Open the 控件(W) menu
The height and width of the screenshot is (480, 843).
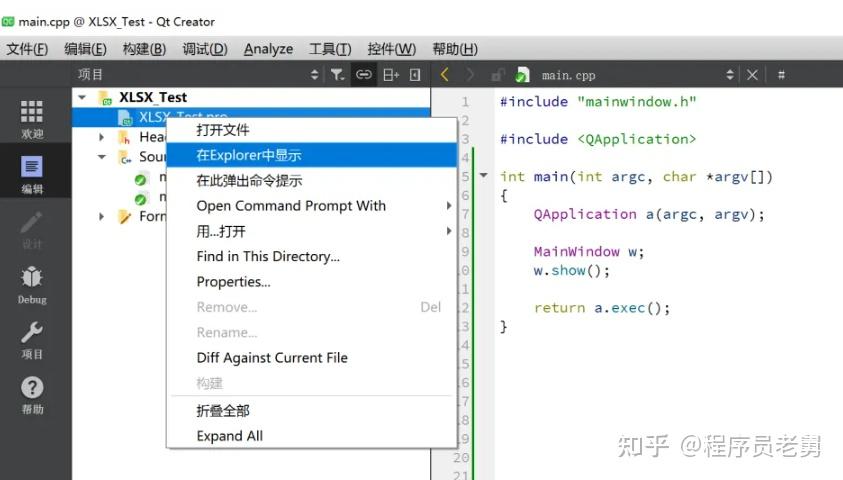(391, 49)
